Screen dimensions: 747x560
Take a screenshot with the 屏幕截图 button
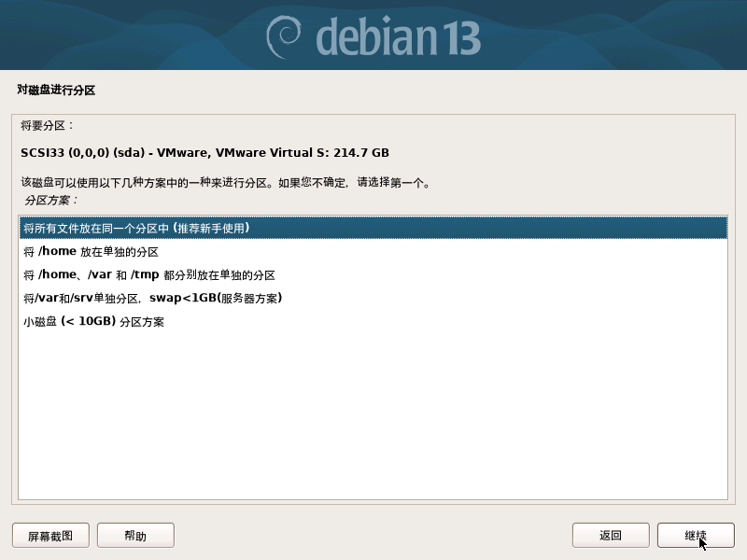[x=50, y=535]
